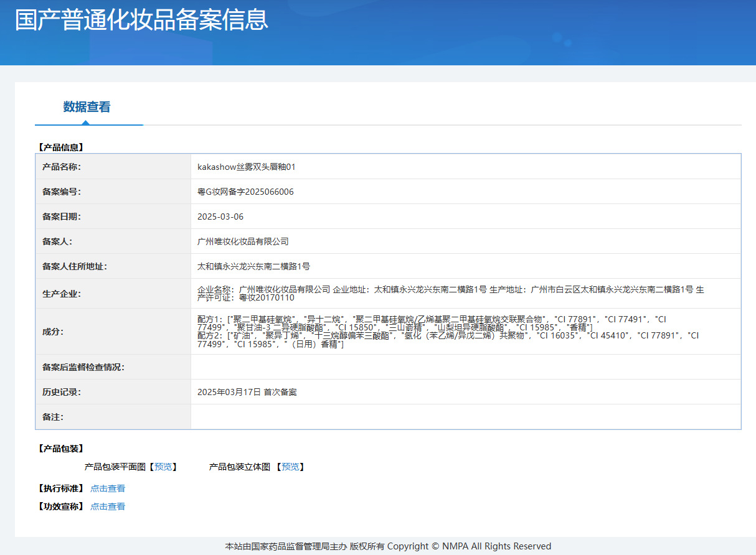Switch to the 数据查看 tab

[x=87, y=107]
